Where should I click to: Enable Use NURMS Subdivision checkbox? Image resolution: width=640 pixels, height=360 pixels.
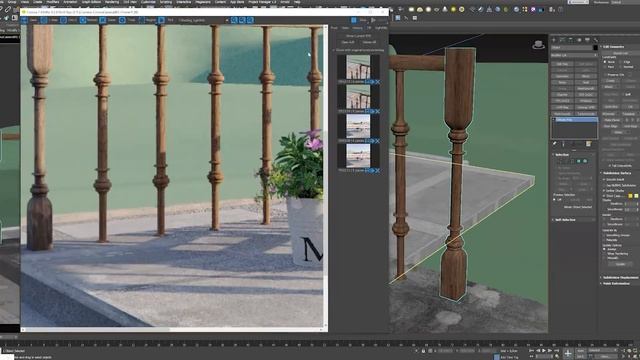click(x=604, y=185)
